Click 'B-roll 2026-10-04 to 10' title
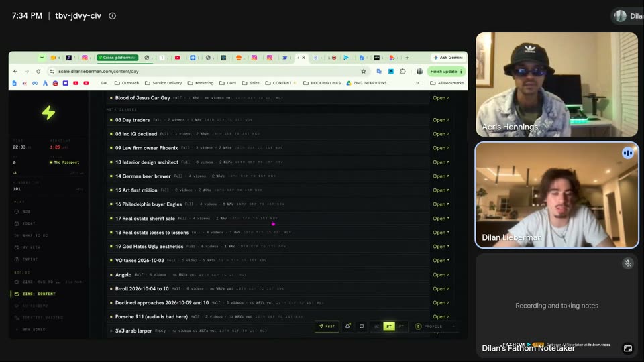Image resolution: width=644 pixels, height=362 pixels. [142, 288]
